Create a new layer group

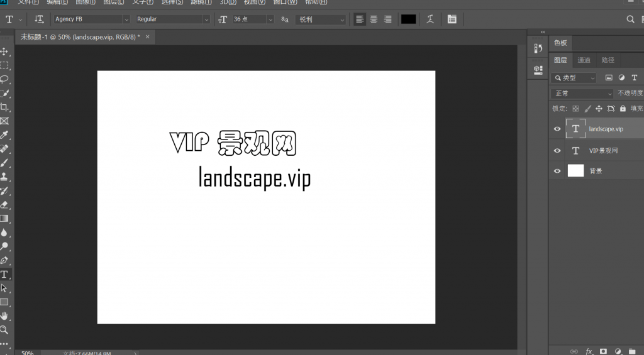(x=632, y=351)
